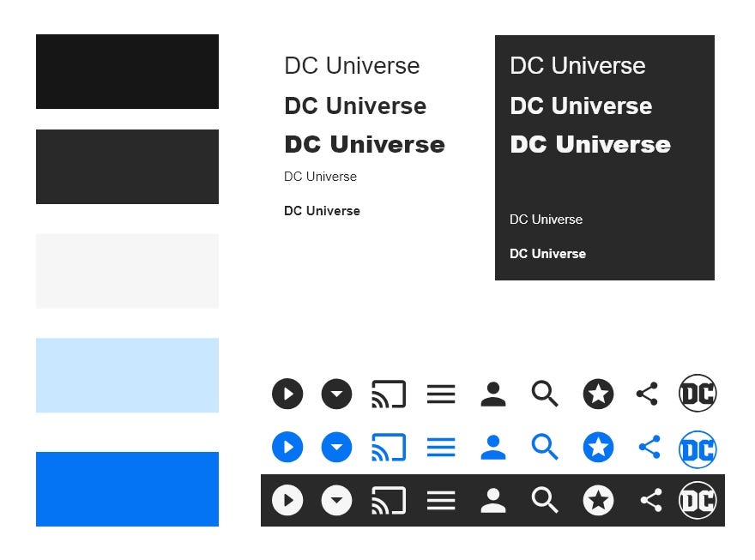
Task: Click large extra-black DC Universe in dark panel
Action: pos(590,144)
